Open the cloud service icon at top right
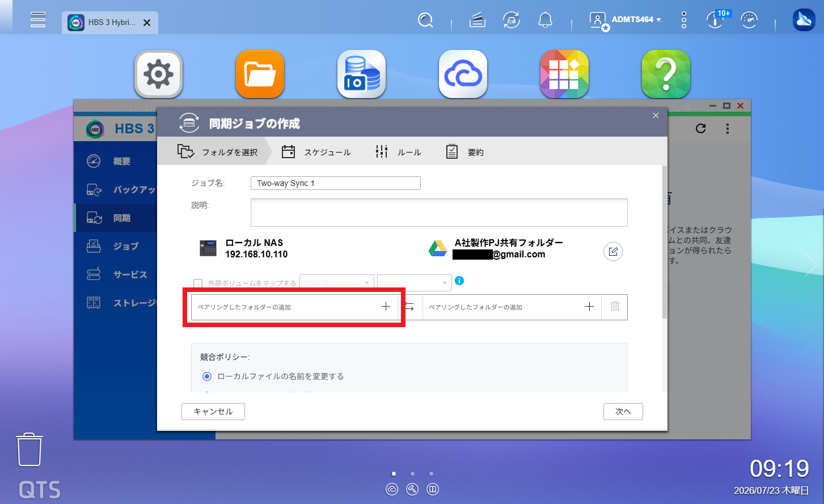 point(804,20)
